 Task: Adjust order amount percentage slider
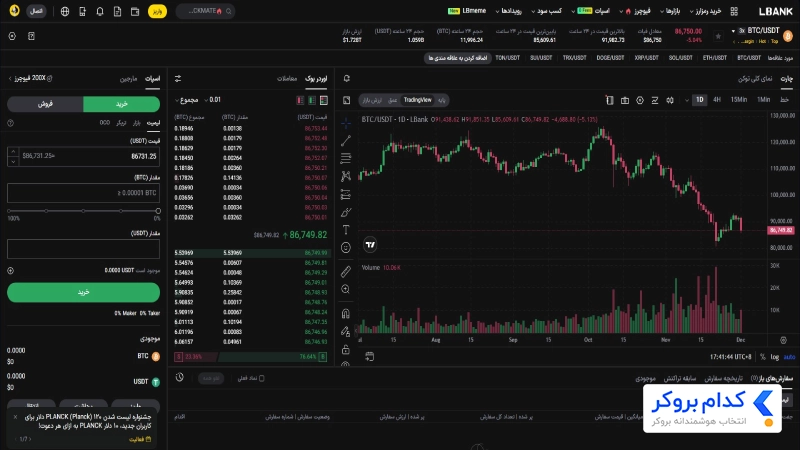83,211
